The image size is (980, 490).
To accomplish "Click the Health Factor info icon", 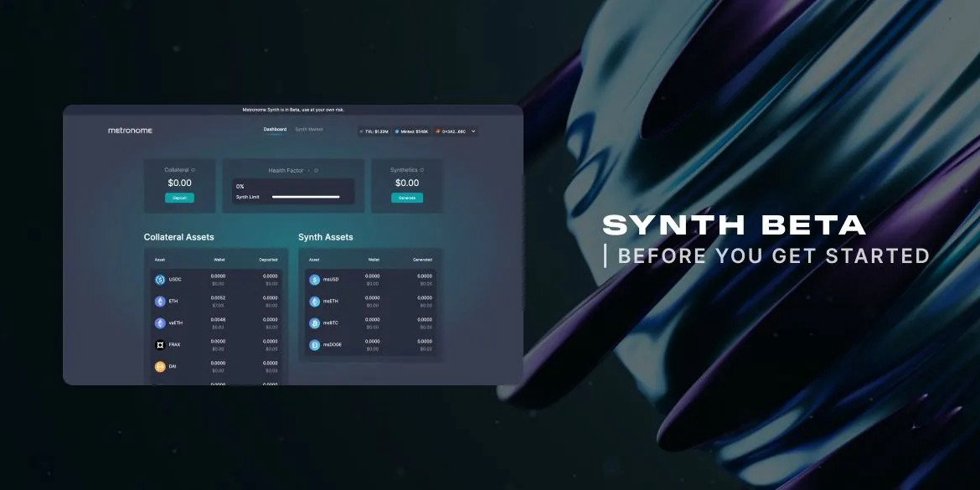I will pos(316,171).
